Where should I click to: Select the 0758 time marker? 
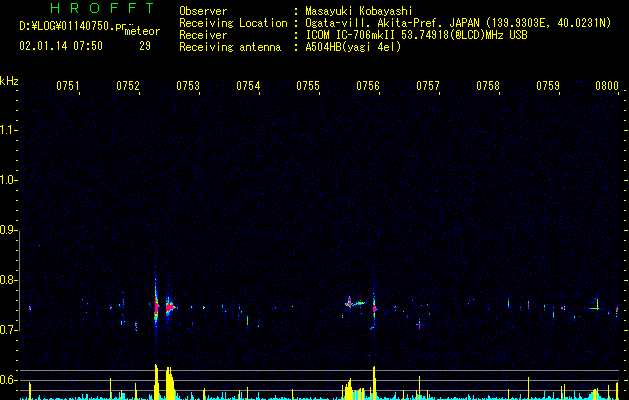click(488, 85)
